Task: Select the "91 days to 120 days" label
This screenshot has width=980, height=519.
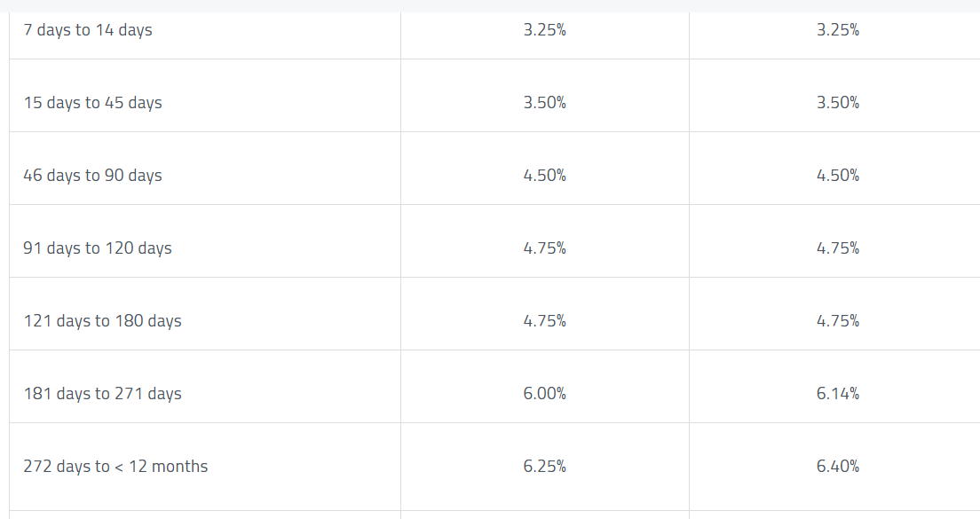Action: pyautogui.click(x=98, y=248)
